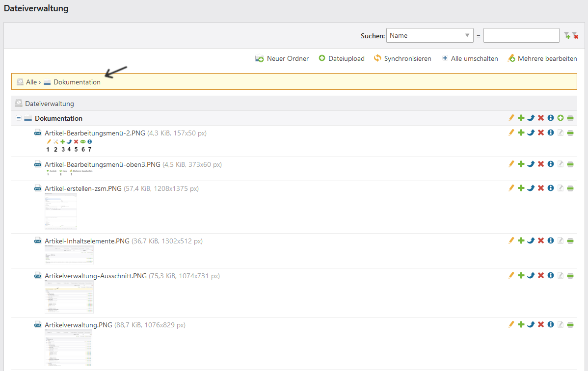Create a new folder with Neuer Ordner
The image size is (588, 371).
[x=282, y=58]
